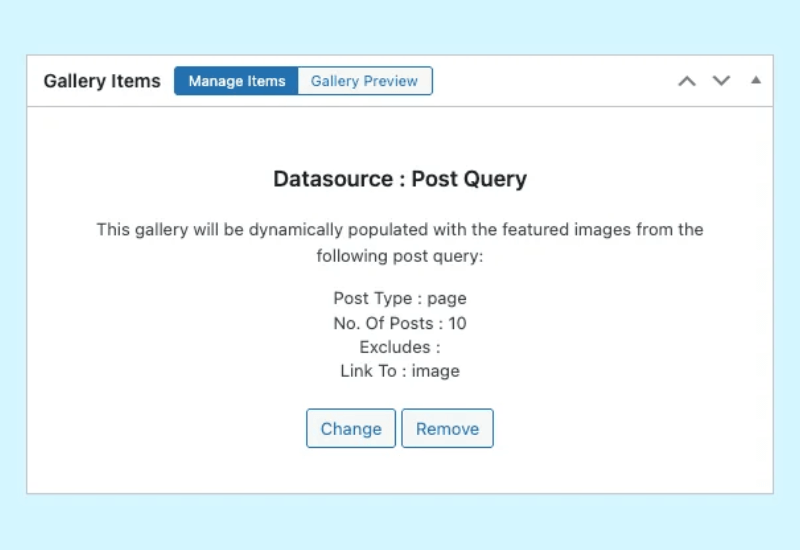
Task: Move Gallery Items panel down
Action: [721, 81]
